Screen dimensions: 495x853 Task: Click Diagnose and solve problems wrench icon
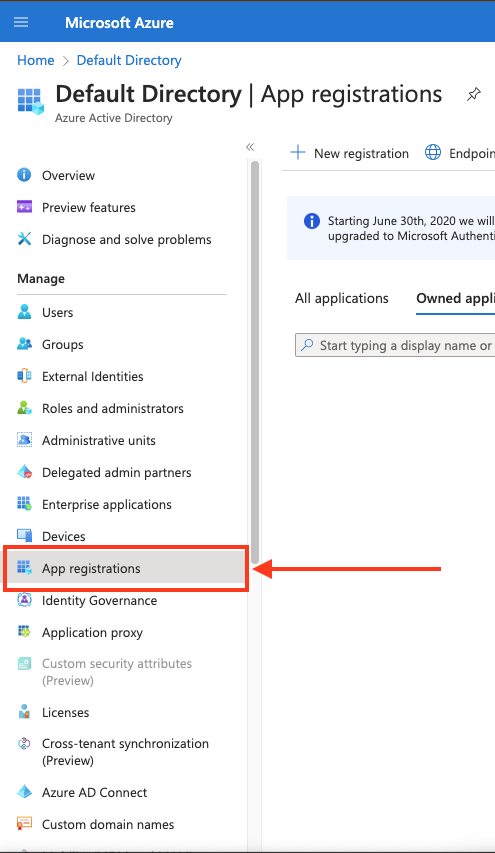[x=24, y=239]
